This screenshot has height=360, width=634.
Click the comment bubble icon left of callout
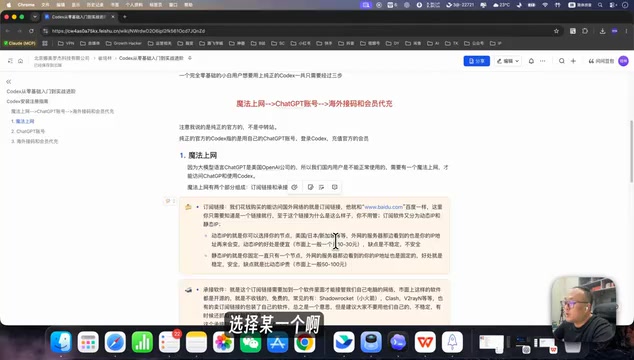click(169, 201)
